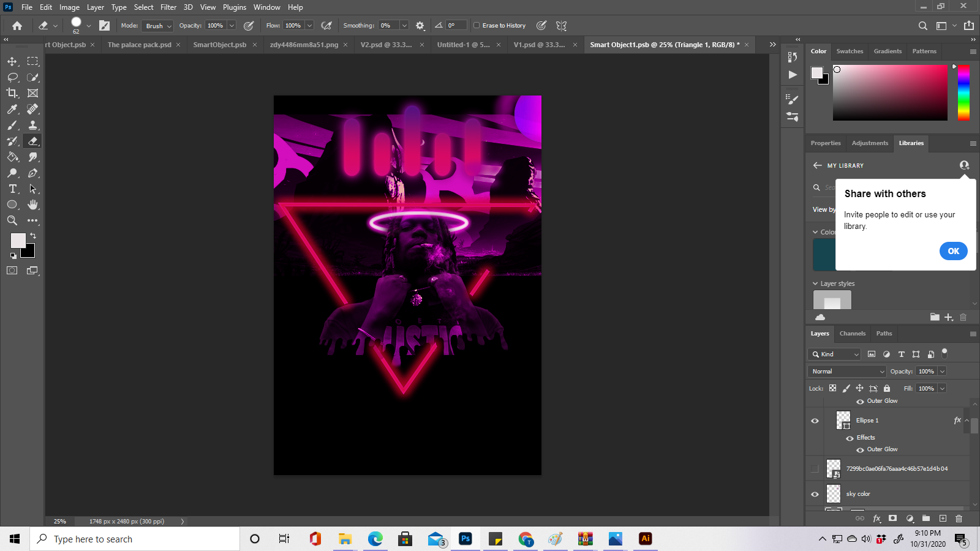Set the foreground color swatch

coord(18,241)
